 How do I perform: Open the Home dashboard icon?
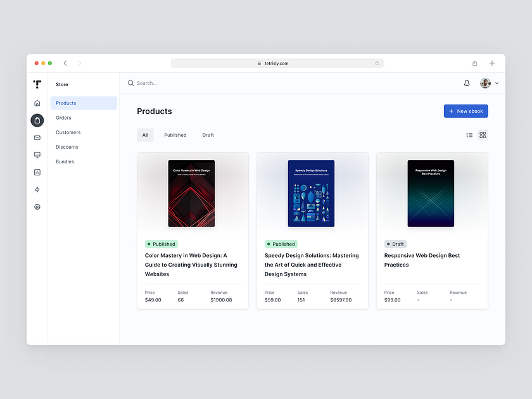point(37,102)
